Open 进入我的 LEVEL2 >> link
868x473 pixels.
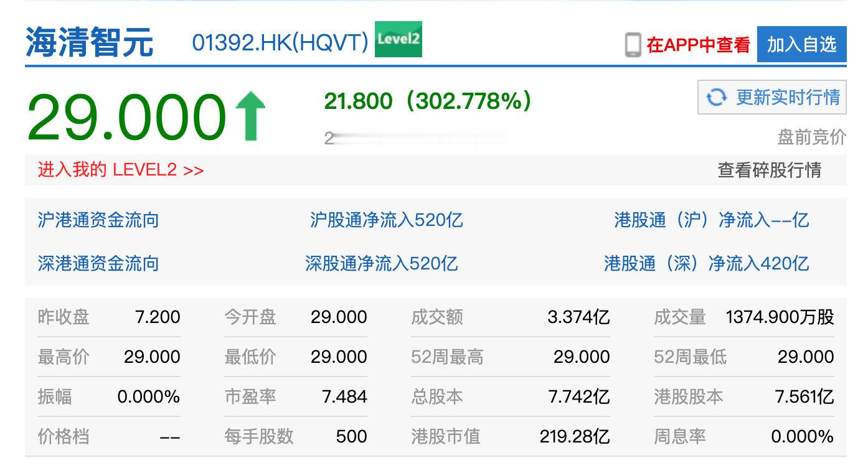pyautogui.click(x=121, y=170)
